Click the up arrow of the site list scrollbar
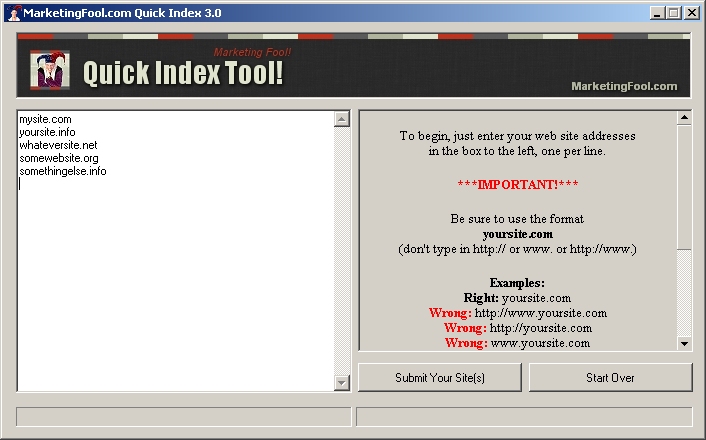Viewport: 706px width, 440px height. click(x=342, y=119)
